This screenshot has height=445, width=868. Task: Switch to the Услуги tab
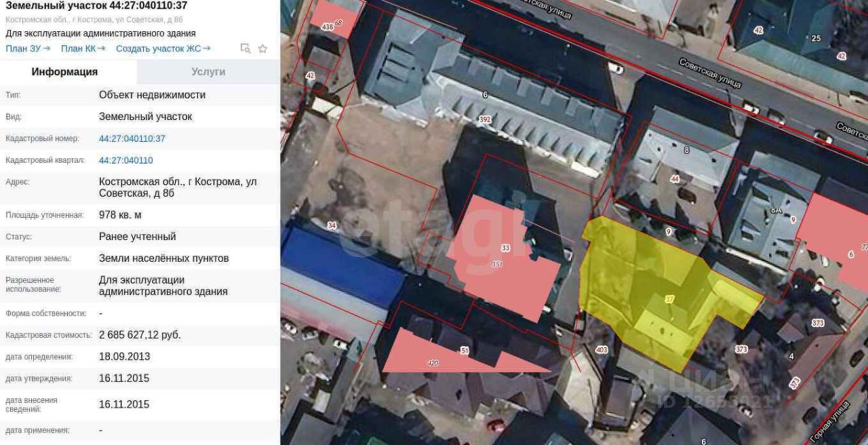tap(208, 72)
